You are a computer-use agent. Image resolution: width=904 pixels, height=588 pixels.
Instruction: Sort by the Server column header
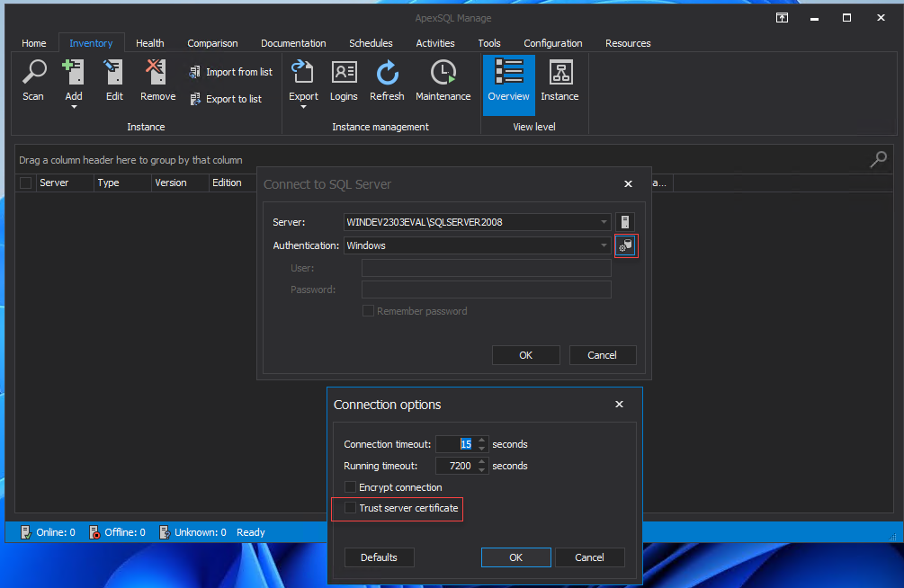click(65, 183)
